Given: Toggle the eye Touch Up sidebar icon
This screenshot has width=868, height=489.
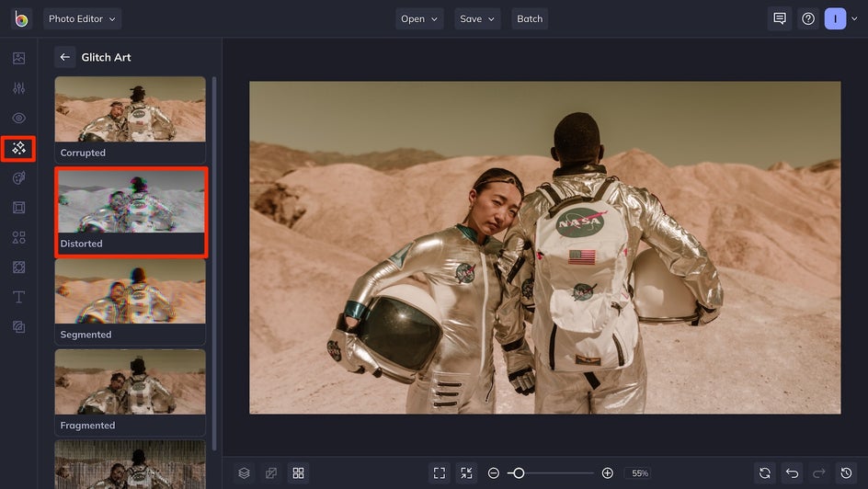Looking at the screenshot, I should pyautogui.click(x=18, y=119).
